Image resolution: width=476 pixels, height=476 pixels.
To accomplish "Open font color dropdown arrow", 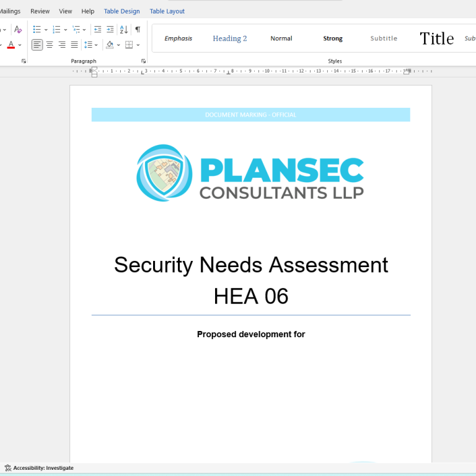I will [20, 45].
